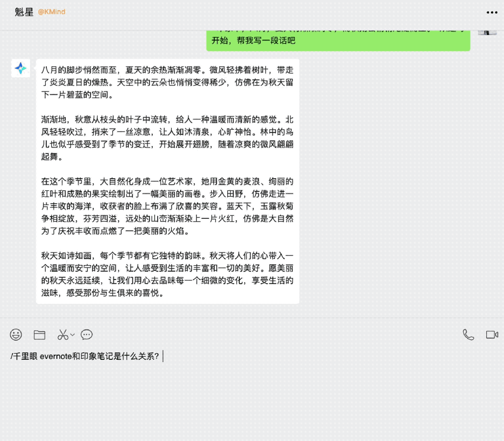The image size is (504, 441).
Task: Click the green bubble ending 帮我写一段话吧
Action: [338, 40]
